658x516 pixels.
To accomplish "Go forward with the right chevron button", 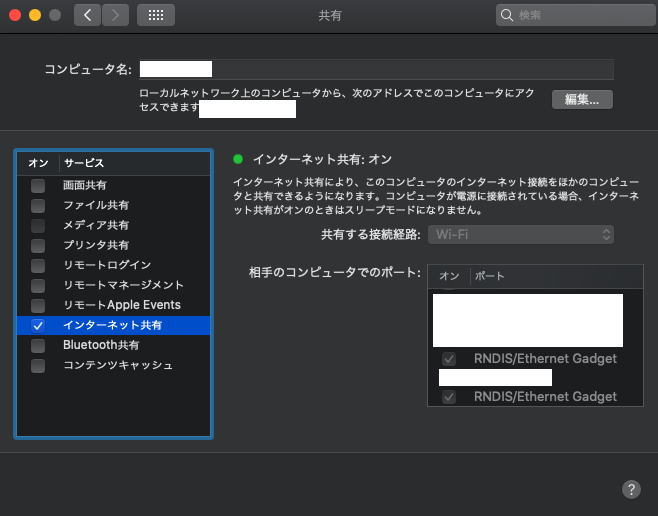I will (x=115, y=16).
